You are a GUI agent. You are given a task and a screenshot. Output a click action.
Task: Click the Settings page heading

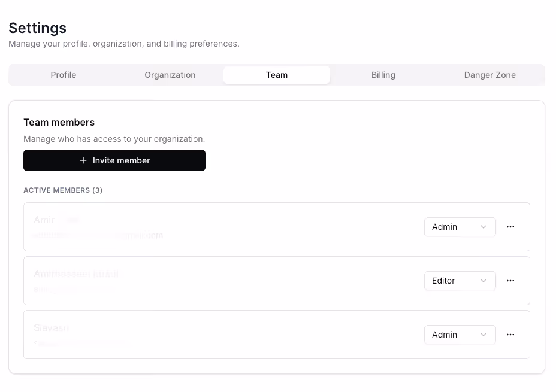coord(37,28)
